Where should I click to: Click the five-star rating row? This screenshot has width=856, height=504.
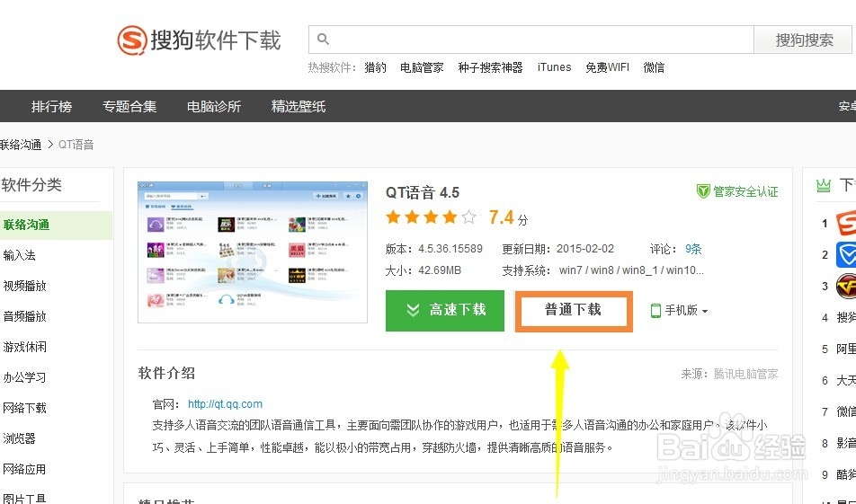click(x=431, y=217)
